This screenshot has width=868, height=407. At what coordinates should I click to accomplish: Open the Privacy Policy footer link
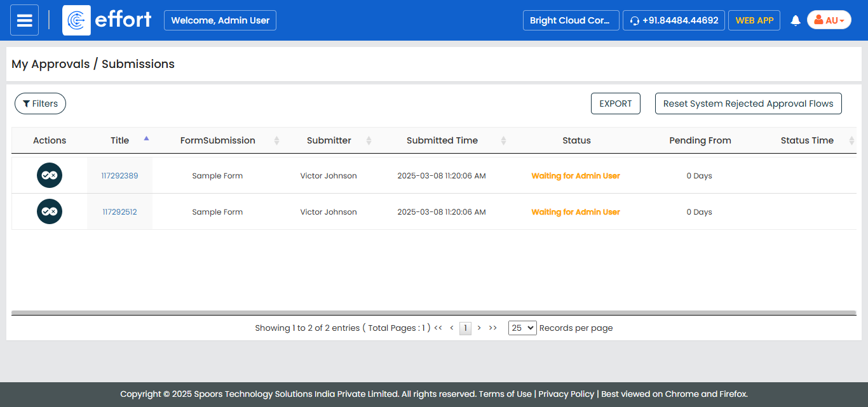[x=566, y=394]
